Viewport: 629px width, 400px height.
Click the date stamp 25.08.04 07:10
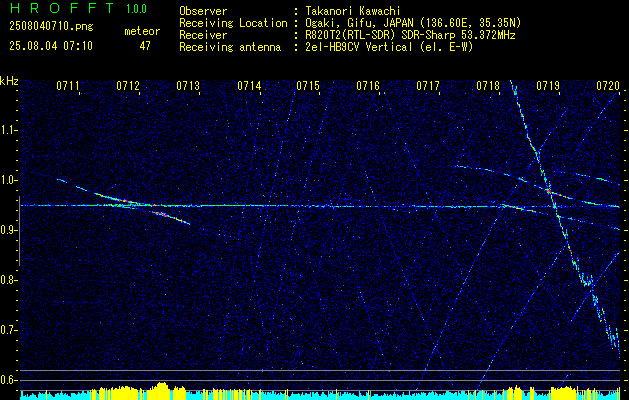click(x=51, y=46)
